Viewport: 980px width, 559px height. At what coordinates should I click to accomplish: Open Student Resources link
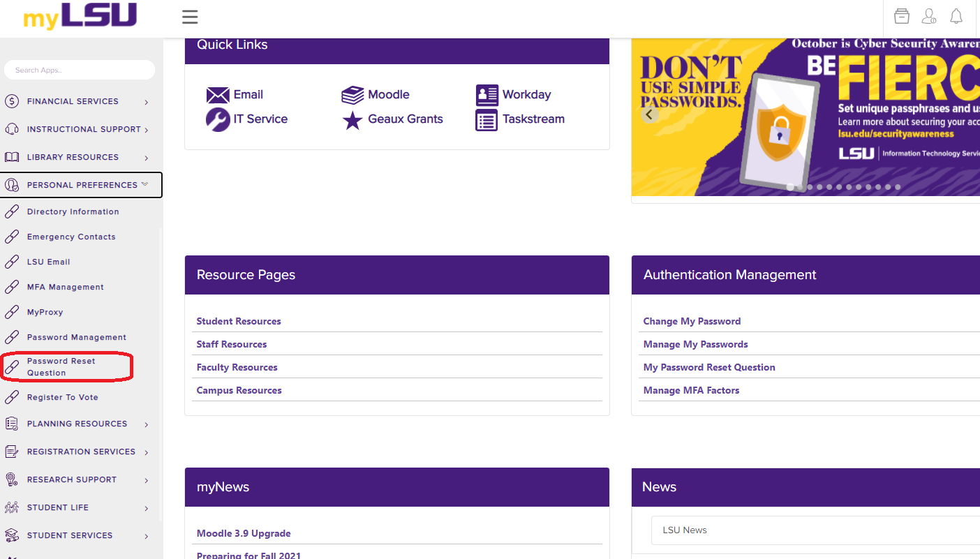239,321
